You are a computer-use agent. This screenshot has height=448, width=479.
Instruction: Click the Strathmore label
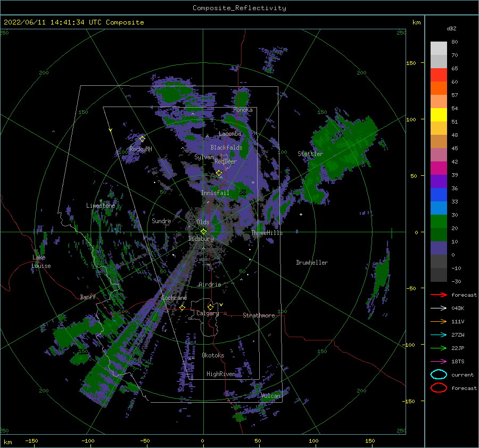tap(259, 315)
